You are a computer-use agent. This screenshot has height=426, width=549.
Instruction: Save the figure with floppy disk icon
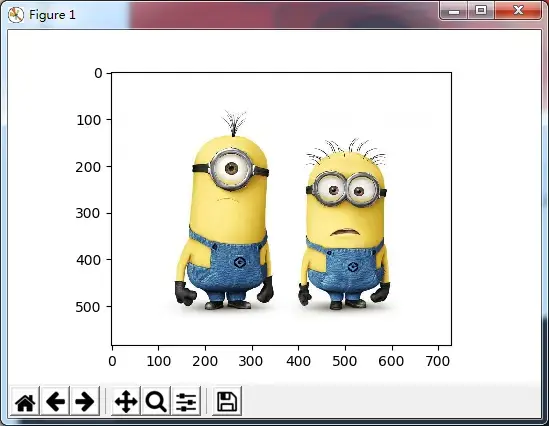coord(227,401)
